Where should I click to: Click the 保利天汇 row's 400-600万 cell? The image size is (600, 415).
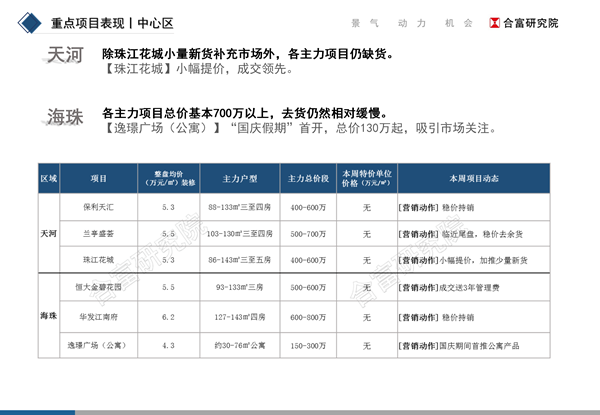click(308, 207)
